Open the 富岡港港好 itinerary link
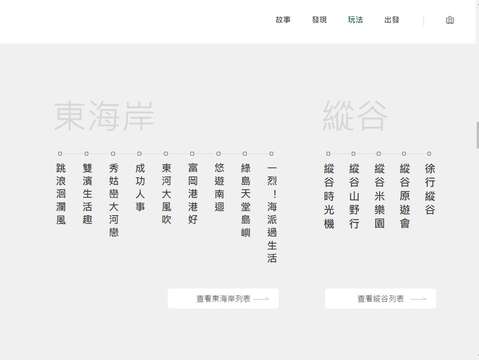Viewport: 479px width, 360px height. [x=193, y=194]
